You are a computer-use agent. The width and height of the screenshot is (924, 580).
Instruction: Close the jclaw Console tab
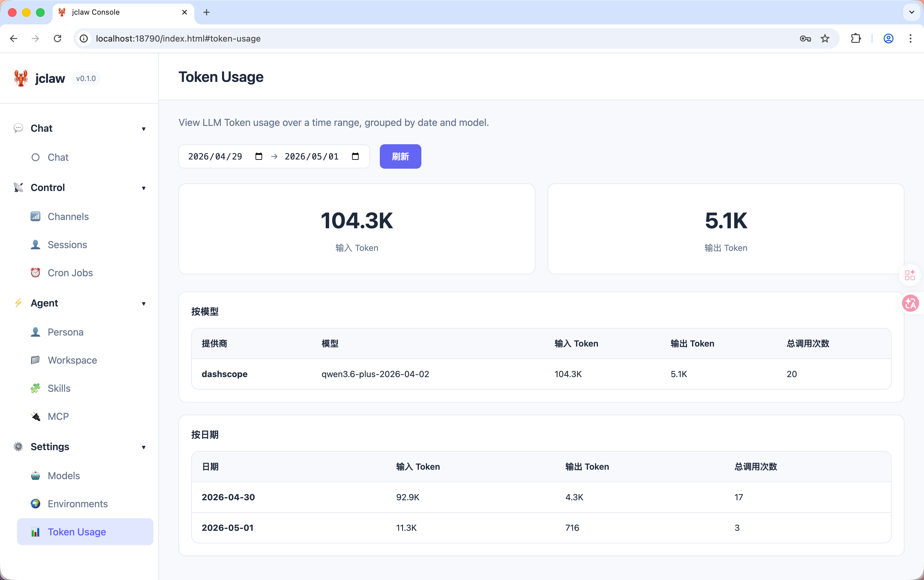185,12
